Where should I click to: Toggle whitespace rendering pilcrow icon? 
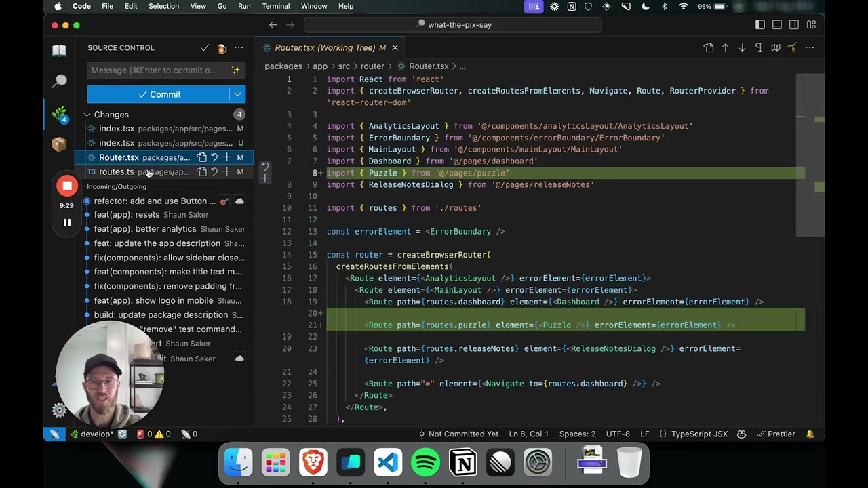759,48
